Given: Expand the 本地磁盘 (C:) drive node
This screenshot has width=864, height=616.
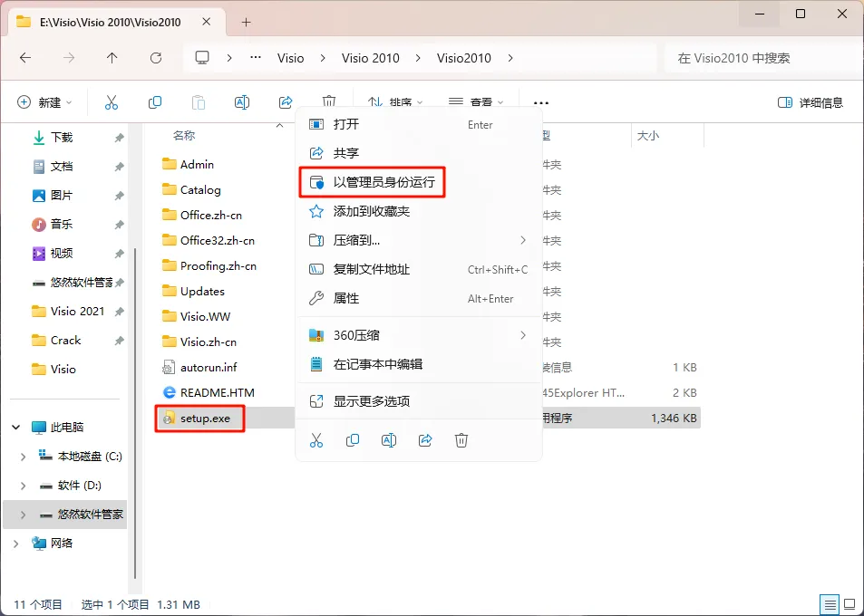Looking at the screenshot, I should 24,457.
